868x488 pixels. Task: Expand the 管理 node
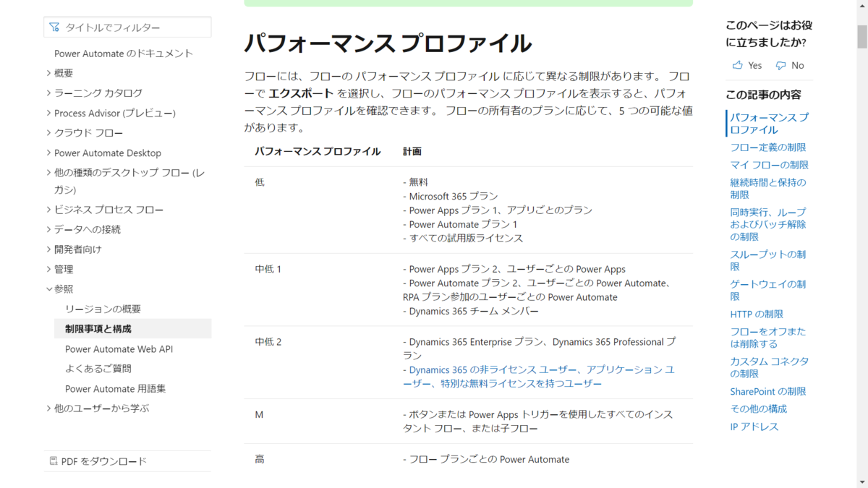pos(48,269)
